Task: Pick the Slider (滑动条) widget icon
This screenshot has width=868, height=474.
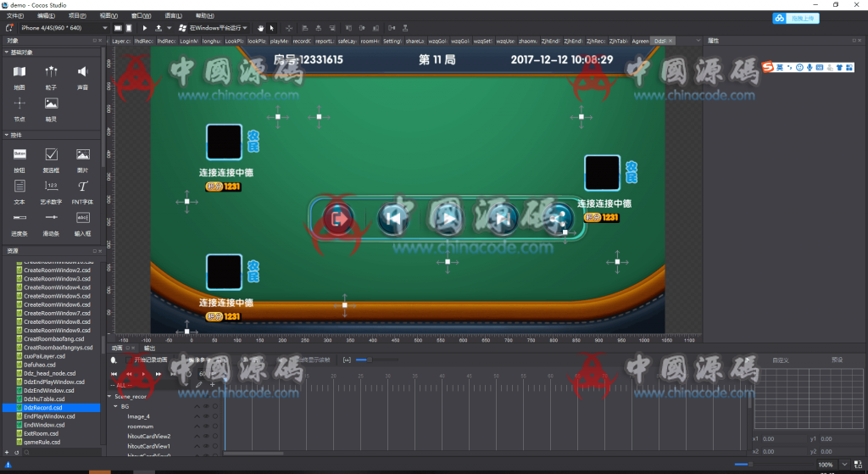Action: (x=51, y=218)
